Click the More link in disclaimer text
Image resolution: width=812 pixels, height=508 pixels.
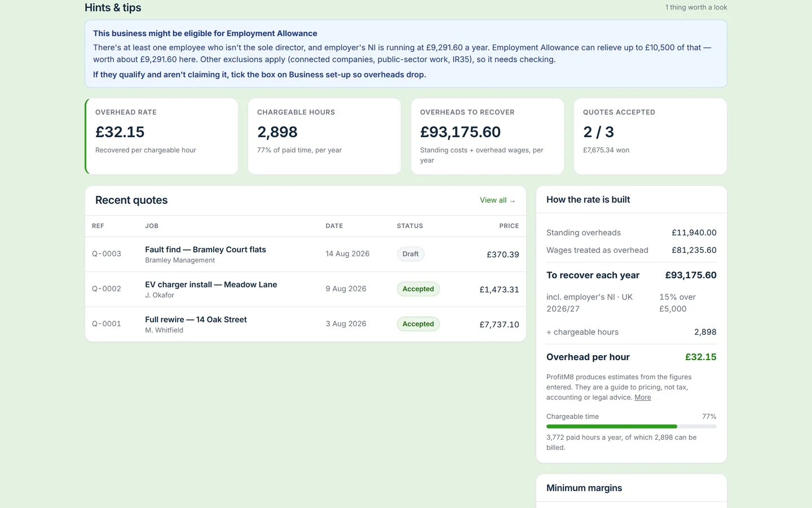click(x=642, y=397)
